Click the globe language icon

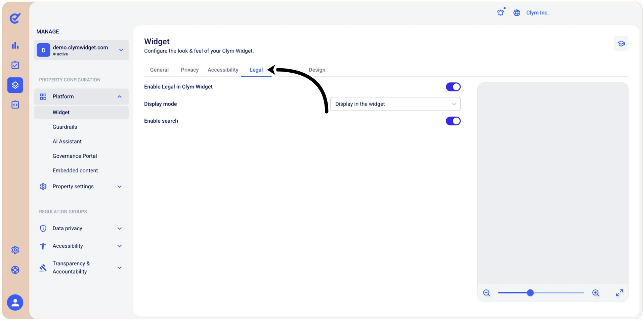click(517, 13)
